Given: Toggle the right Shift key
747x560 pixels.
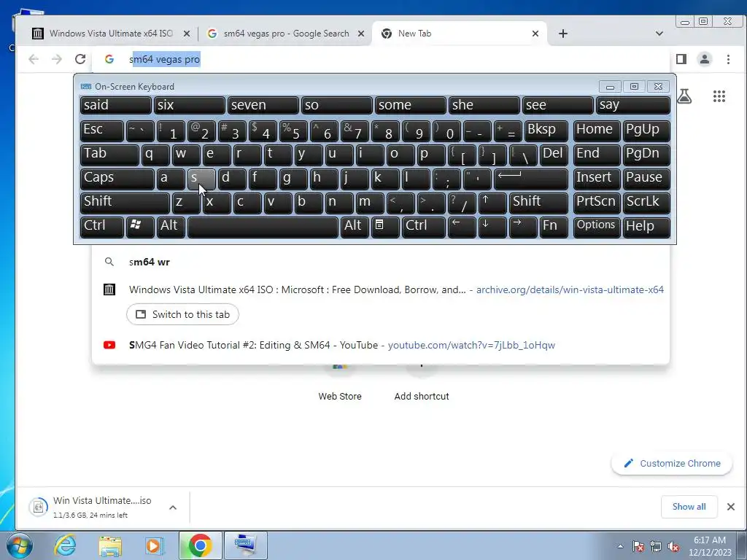Looking at the screenshot, I should point(538,203).
